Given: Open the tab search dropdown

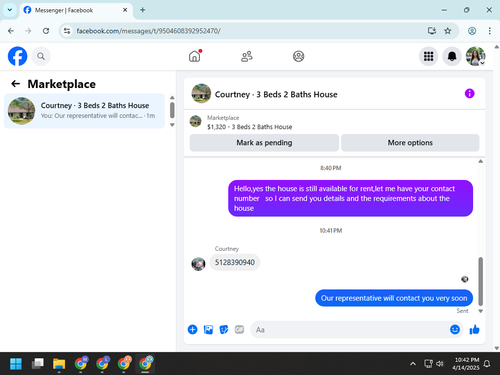Looking at the screenshot, I should click(10, 10).
